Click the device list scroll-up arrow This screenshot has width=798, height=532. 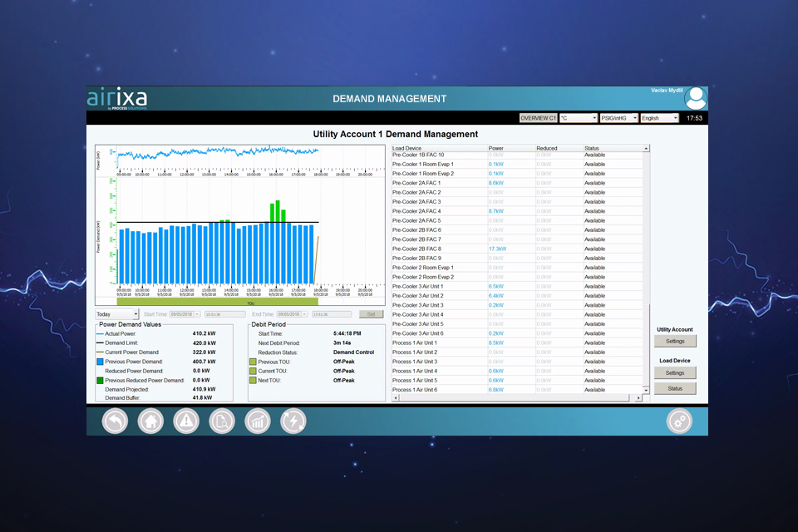pyautogui.click(x=646, y=149)
